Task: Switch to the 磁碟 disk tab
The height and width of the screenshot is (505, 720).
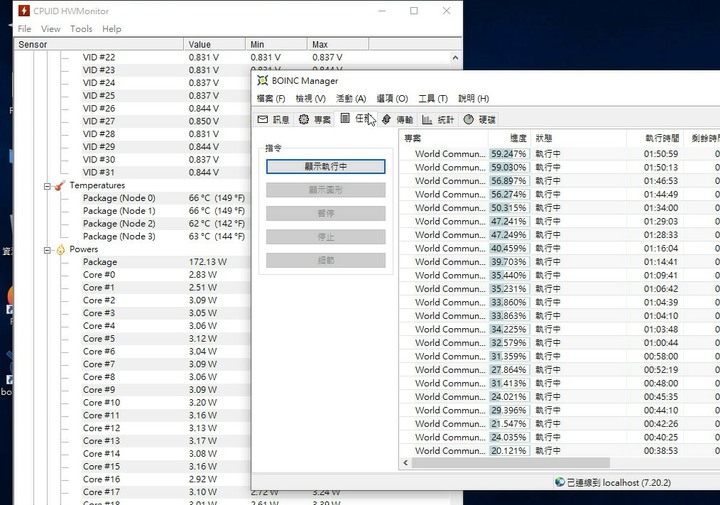Action: click(x=479, y=119)
